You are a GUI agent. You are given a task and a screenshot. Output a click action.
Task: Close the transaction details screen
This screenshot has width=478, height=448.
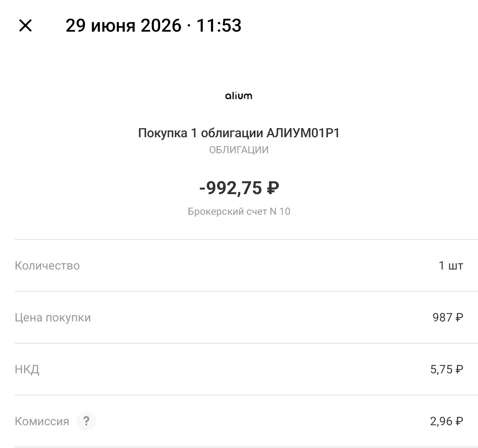(x=25, y=26)
